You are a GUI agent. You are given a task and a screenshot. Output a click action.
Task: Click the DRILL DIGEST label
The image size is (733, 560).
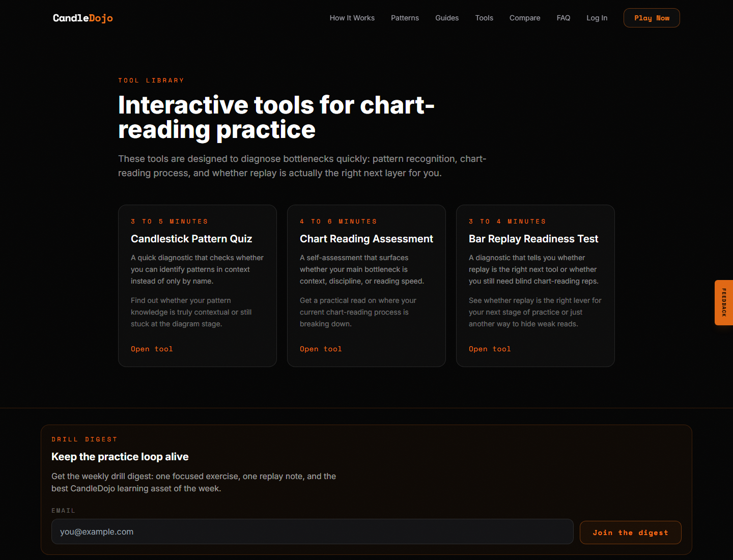pos(84,439)
